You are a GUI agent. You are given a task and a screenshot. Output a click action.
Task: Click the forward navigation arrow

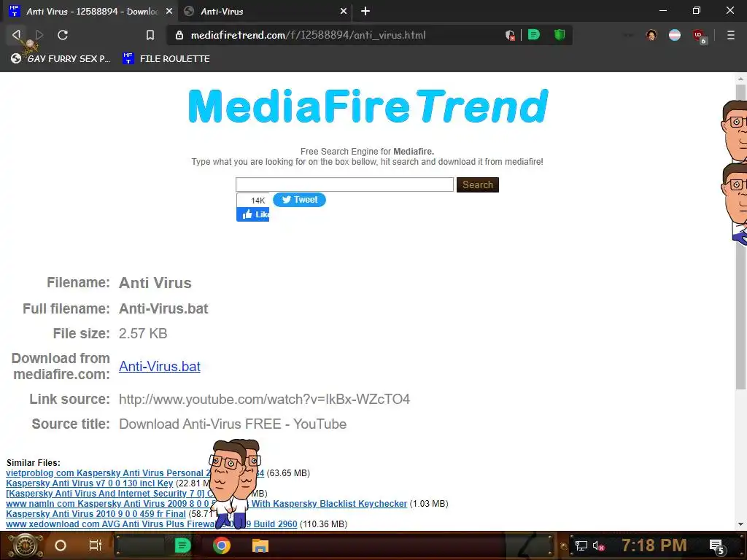[39, 35]
